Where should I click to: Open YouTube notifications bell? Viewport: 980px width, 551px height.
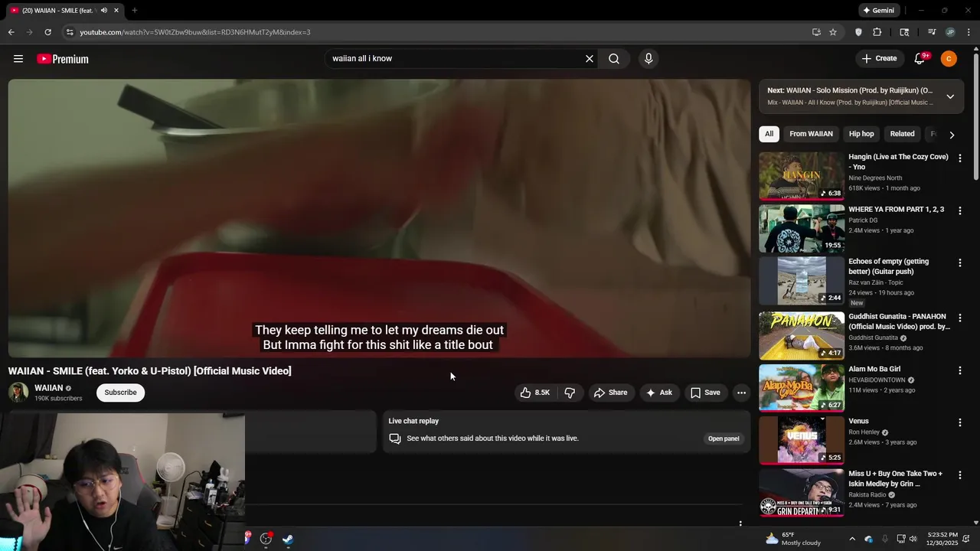(x=920, y=59)
